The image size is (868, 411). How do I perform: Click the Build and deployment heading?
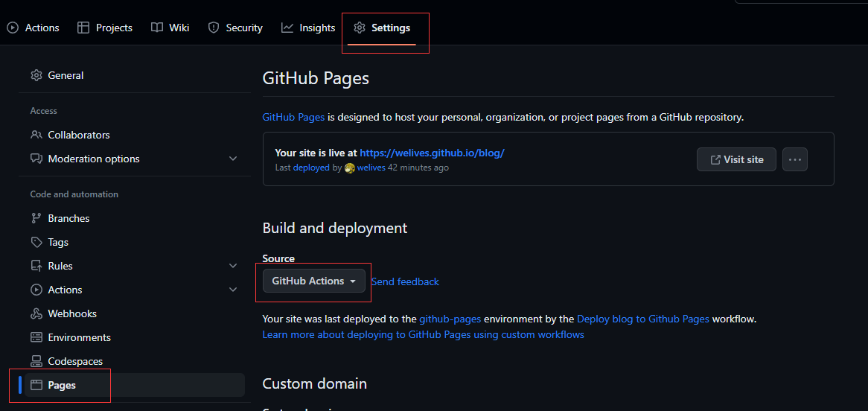[x=335, y=228]
